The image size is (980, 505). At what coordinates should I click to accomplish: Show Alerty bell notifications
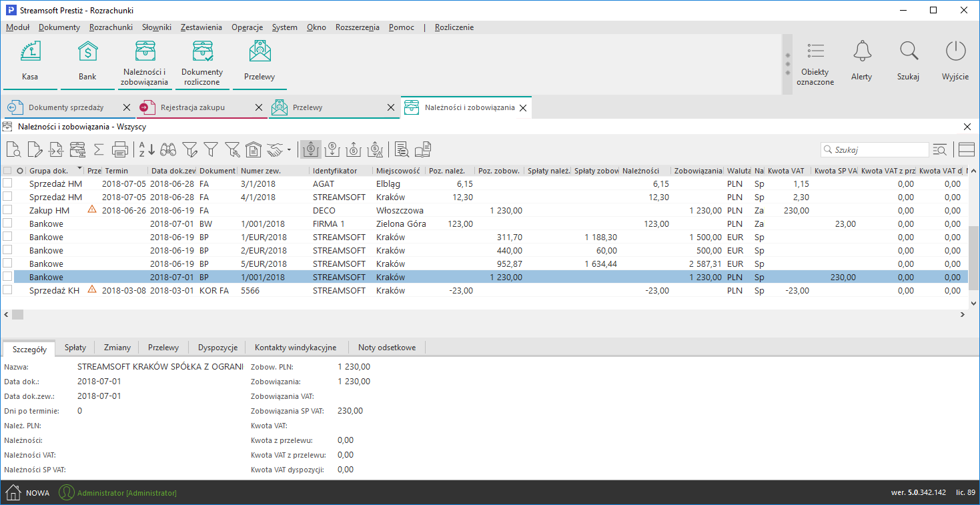coord(862,61)
